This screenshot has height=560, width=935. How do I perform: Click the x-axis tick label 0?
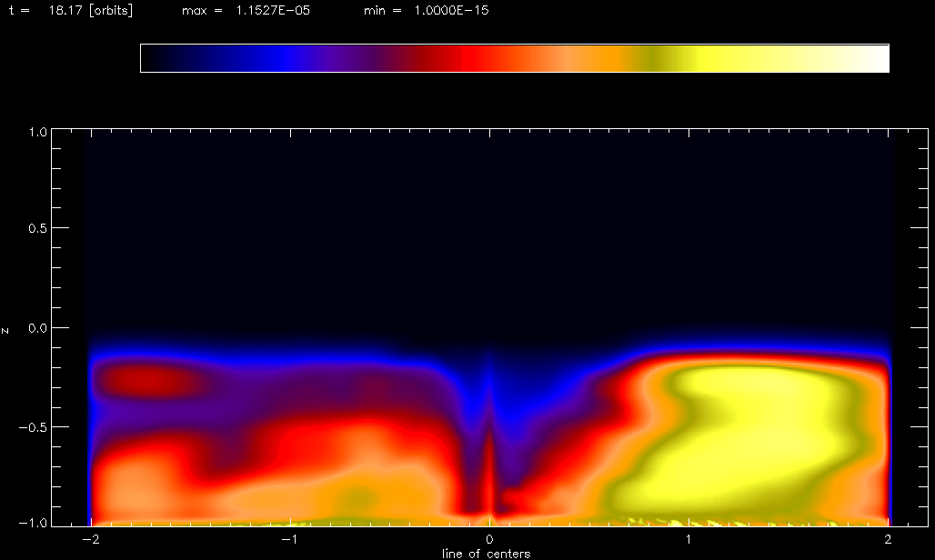[490, 540]
